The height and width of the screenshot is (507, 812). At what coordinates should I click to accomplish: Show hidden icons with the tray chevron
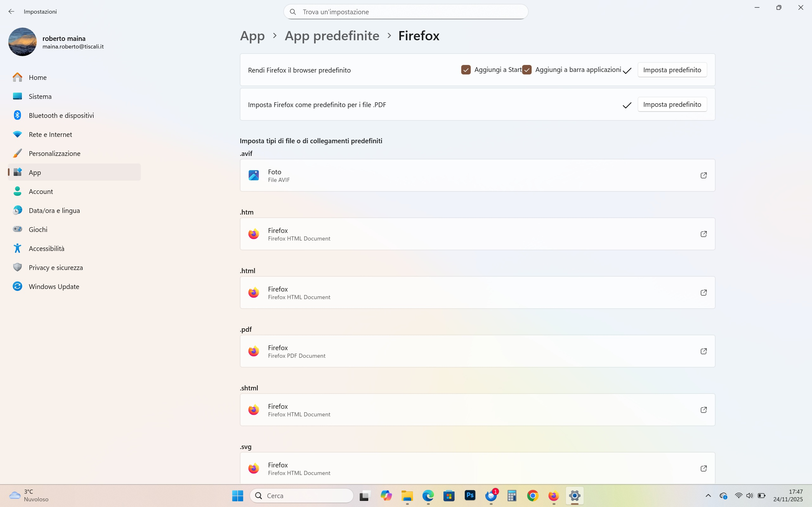tap(708, 496)
